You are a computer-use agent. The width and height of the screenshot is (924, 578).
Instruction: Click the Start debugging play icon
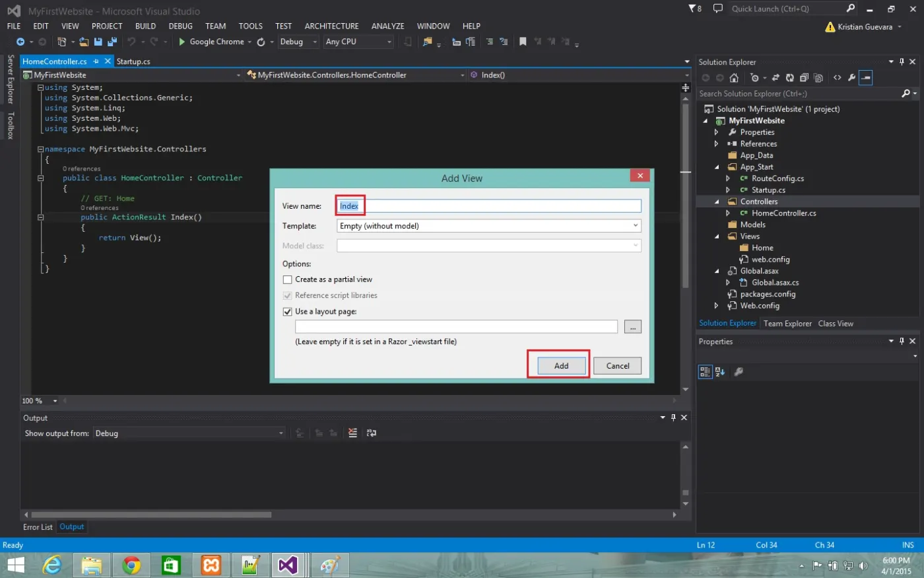pyautogui.click(x=182, y=42)
